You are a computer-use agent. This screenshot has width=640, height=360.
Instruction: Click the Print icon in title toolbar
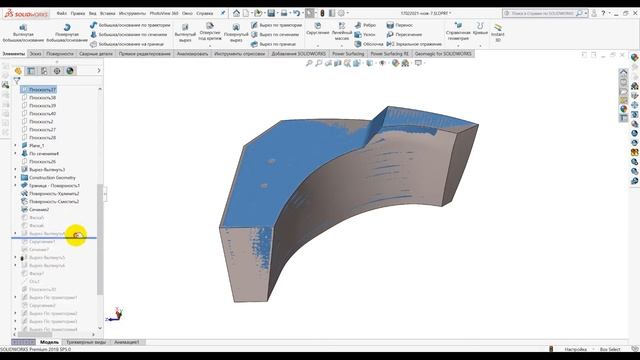tap(284, 13)
